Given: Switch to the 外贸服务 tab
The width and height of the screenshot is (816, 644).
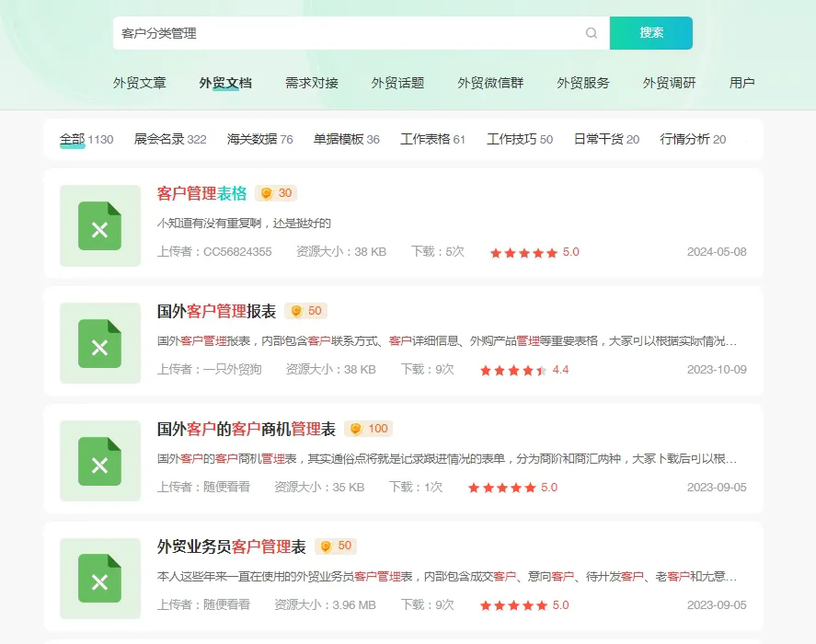Looking at the screenshot, I should click(583, 83).
